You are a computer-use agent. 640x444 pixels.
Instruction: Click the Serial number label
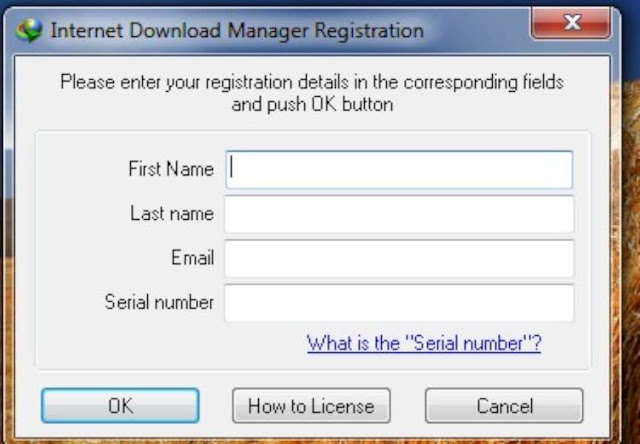[159, 302]
